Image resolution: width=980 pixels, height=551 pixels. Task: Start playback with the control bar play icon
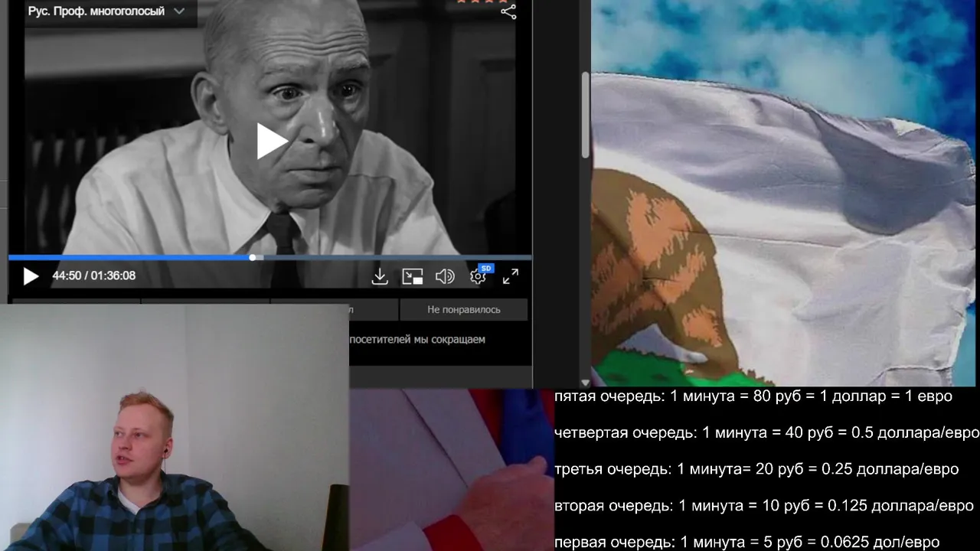[31, 276]
